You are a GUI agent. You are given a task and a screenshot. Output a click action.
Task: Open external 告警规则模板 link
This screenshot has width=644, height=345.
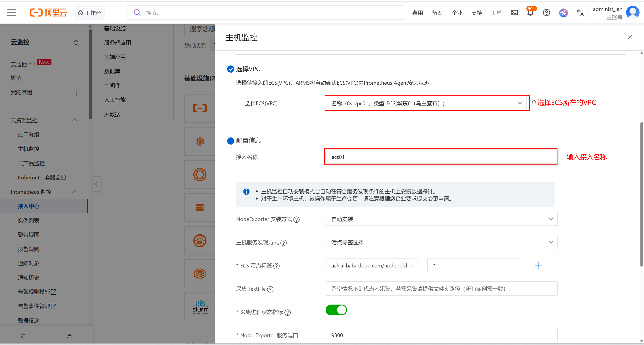[x=37, y=292]
